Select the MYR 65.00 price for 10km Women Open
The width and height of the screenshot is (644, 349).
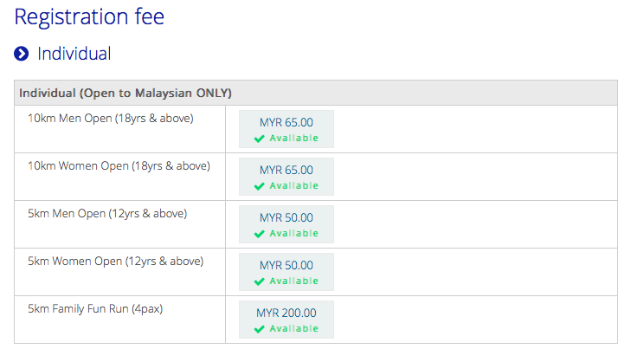287,170
